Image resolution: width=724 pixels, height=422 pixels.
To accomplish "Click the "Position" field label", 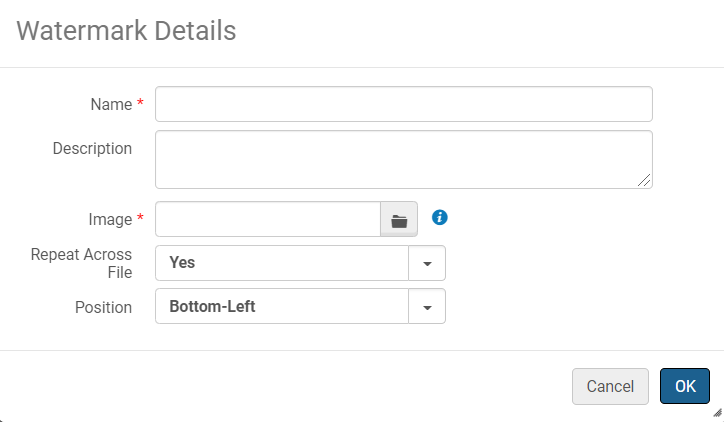I will pyautogui.click(x=104, y=307).
